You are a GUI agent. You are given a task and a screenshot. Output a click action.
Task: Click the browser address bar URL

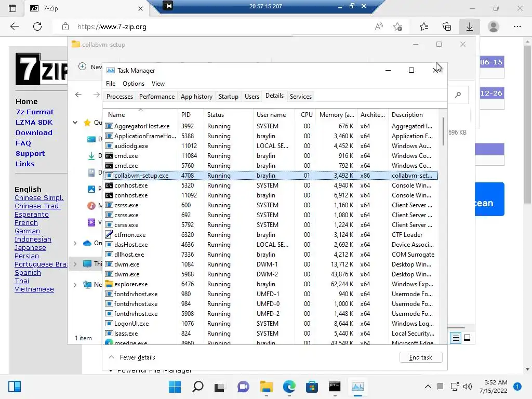click(112, 26)
